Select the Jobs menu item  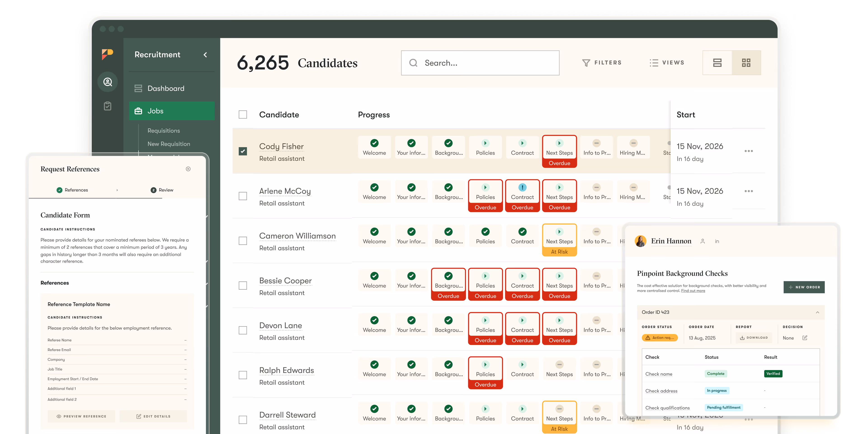[x=172, y=111]
